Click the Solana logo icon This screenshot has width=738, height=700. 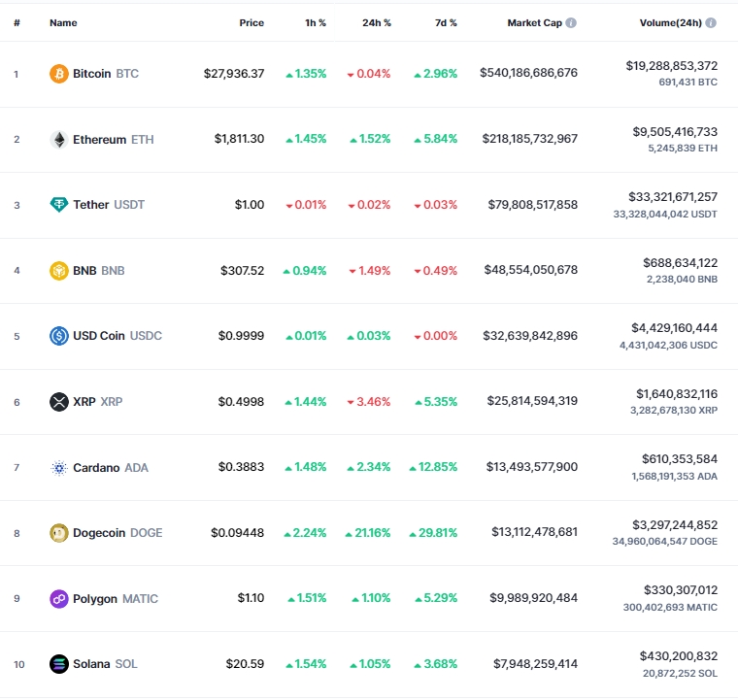(x=59, y=664)
